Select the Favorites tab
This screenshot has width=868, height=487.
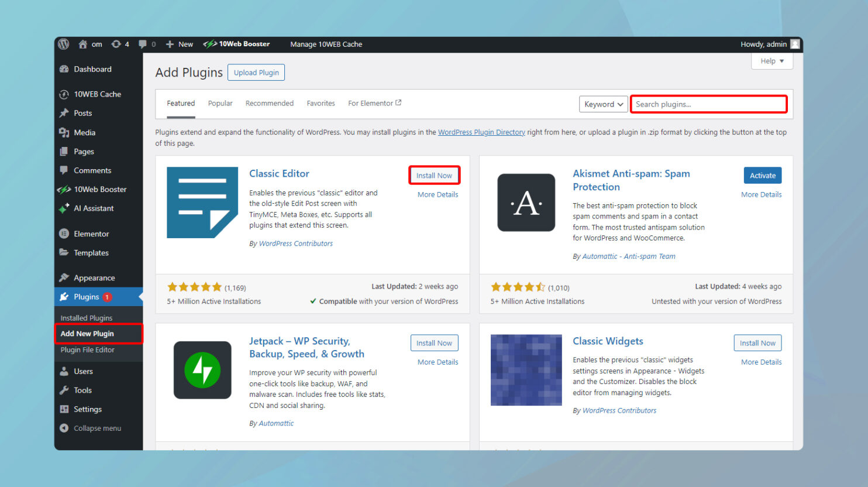coord(321,103)
